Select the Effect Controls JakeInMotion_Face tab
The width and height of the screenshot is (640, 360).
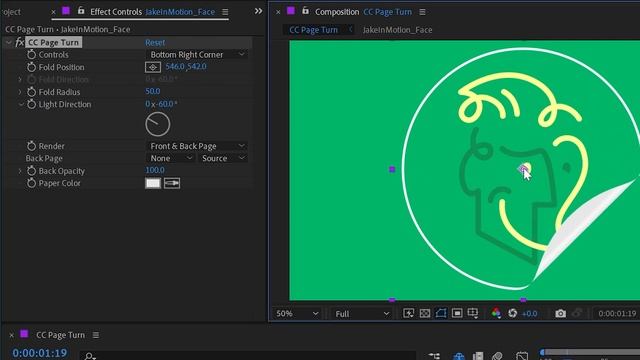click(x=152, y=12)
